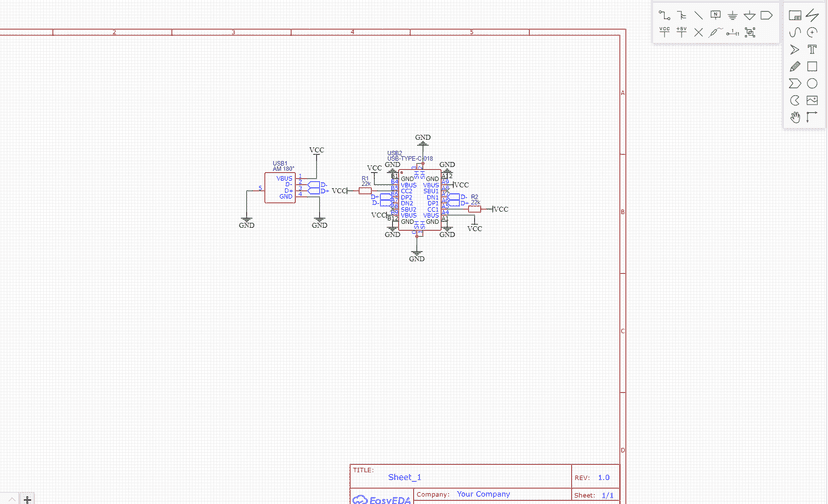Select the Text tool
Viewport: 828px width, 504px height.
tap(812, 49)
